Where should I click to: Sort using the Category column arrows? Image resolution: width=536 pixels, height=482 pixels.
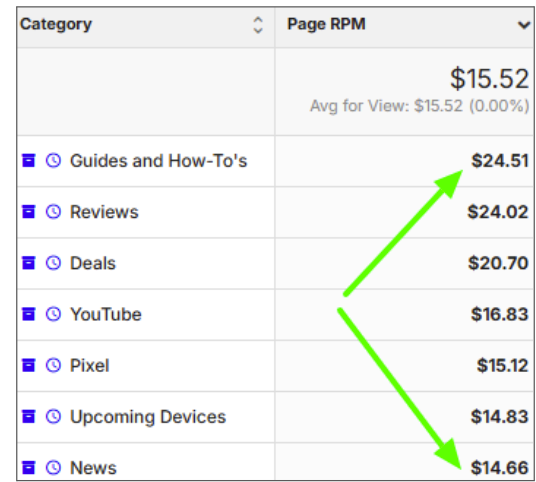click(258, 25)
